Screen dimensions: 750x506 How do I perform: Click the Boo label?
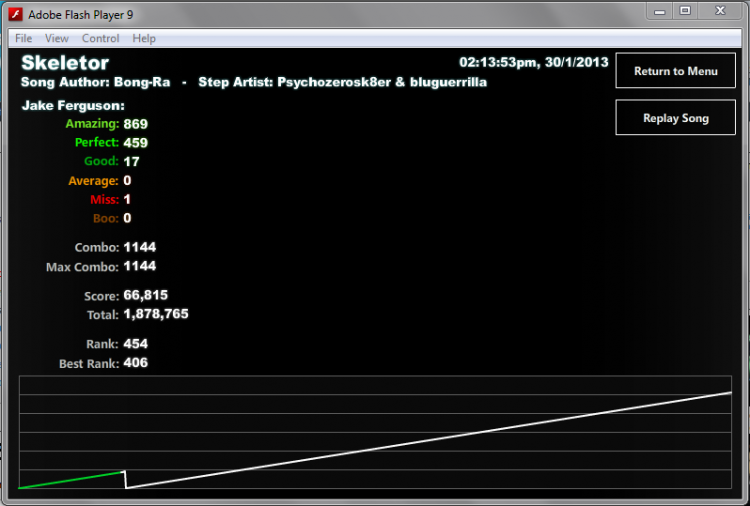pyautogui.click(x=106, y=219)
